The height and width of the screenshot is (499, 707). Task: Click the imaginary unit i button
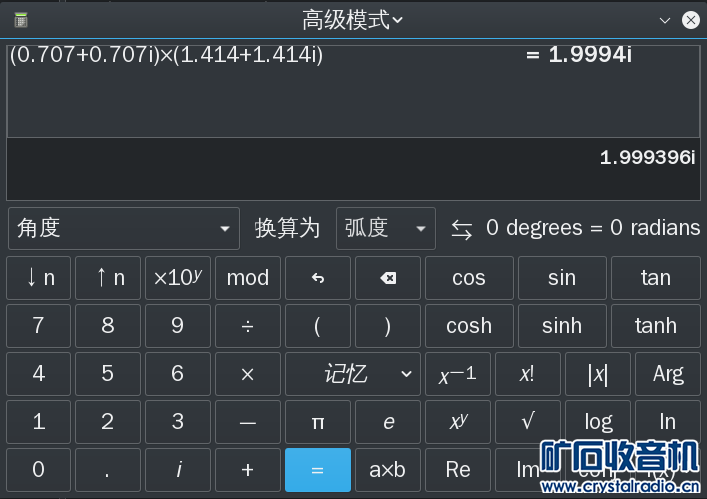tap(178, 470)
